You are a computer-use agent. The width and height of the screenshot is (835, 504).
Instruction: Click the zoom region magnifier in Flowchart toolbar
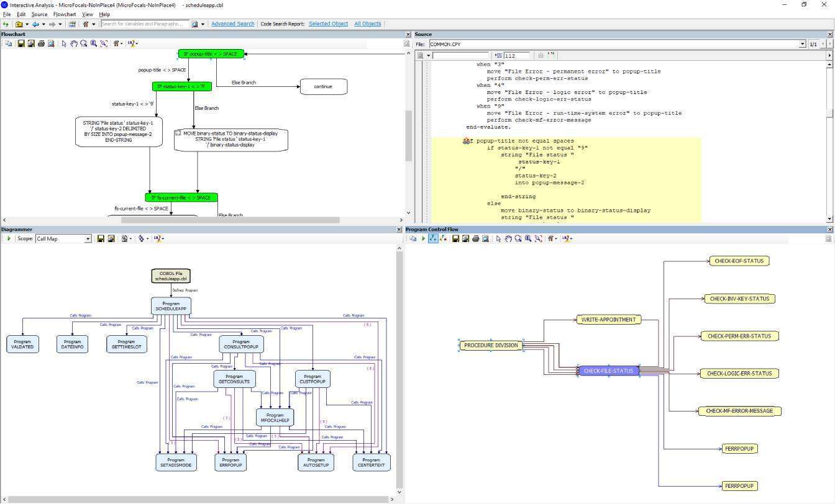(84, 43)
